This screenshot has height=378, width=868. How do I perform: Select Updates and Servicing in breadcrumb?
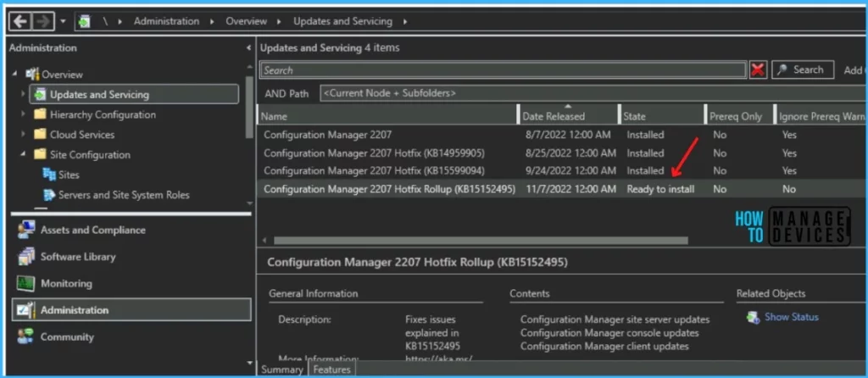pyautogui.click(x=342, y=21)
